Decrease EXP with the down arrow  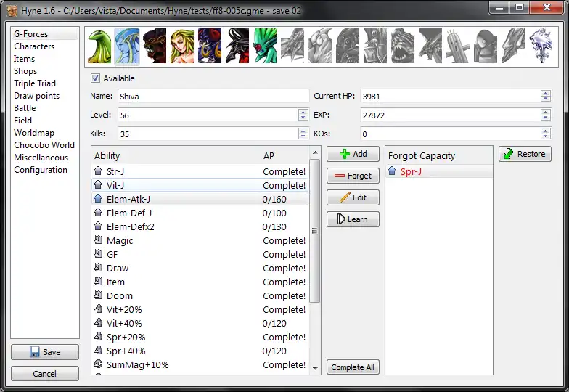click(x=546, y=118)
